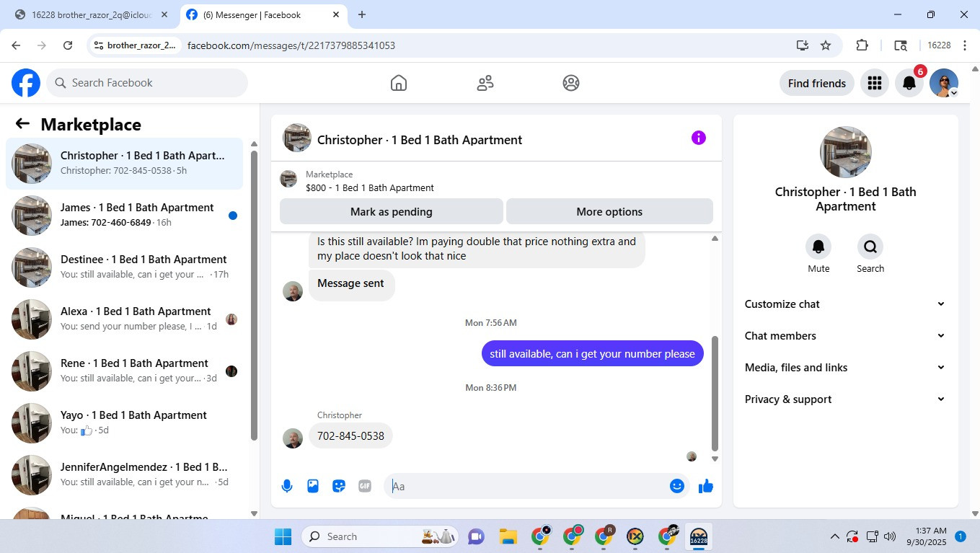Record a voice clip with microphone icon
Viewport: 980px width, 553px height.
(x=287, y=486)
